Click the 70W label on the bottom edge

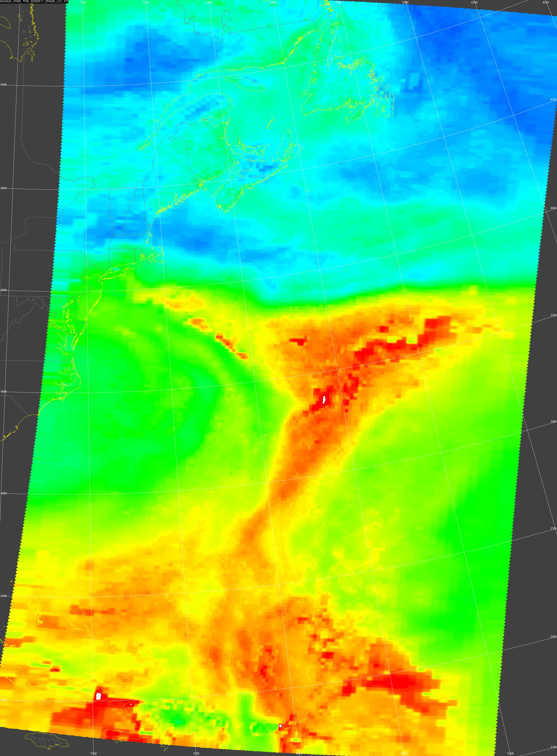tap(196, 753)
